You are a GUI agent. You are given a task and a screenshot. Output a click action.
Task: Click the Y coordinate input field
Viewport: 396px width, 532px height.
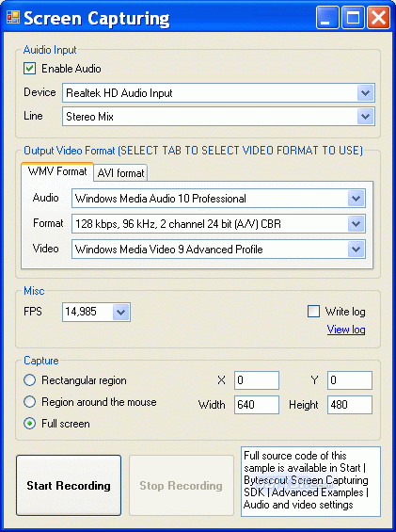(x=350, y=380)
